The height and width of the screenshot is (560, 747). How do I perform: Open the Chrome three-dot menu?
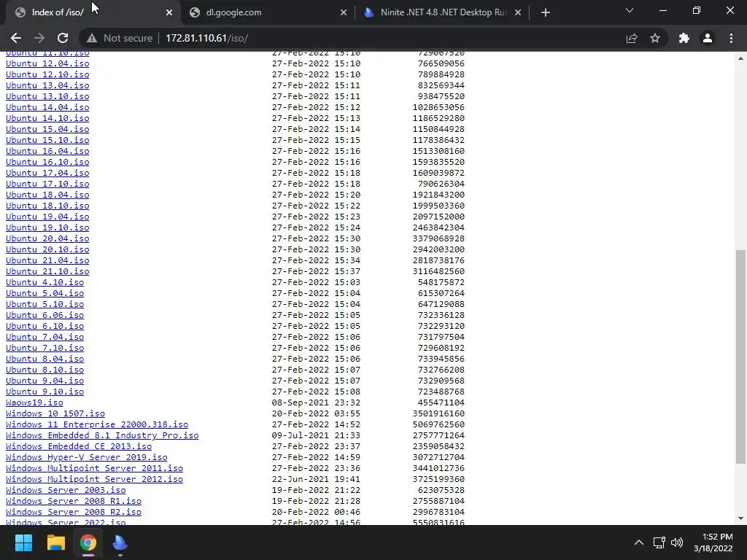click(731, 38)
